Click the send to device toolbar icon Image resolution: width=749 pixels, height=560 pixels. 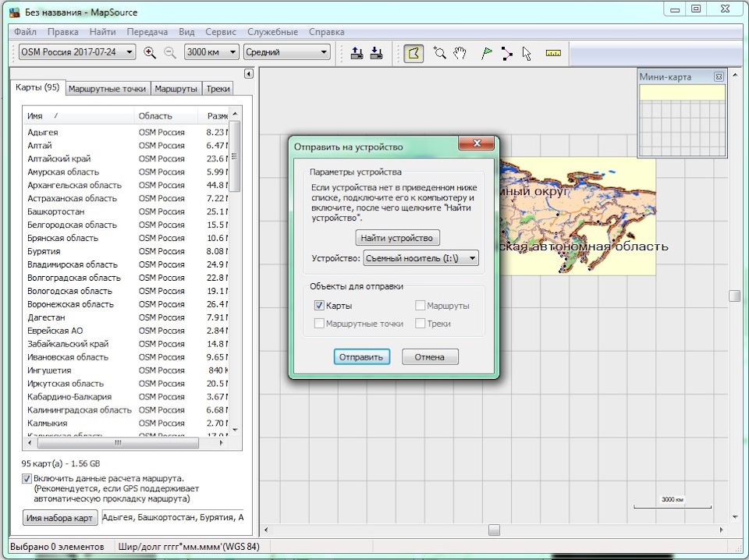tap(357, 53)
